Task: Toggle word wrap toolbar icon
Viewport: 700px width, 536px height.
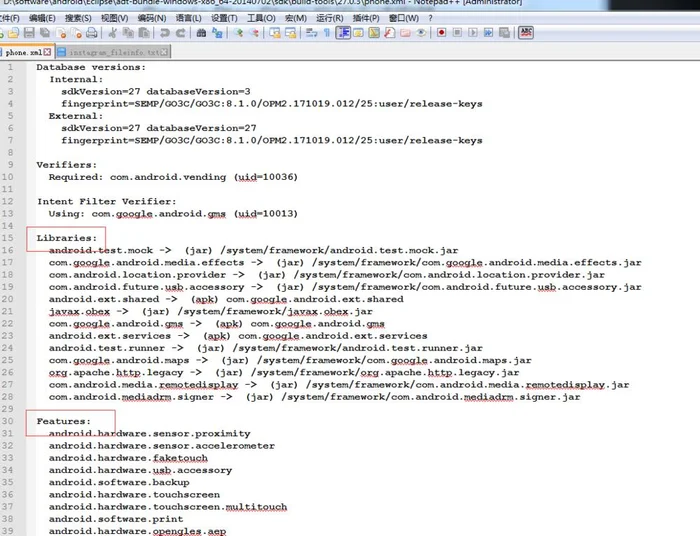Action: click(x=312, y=33)
